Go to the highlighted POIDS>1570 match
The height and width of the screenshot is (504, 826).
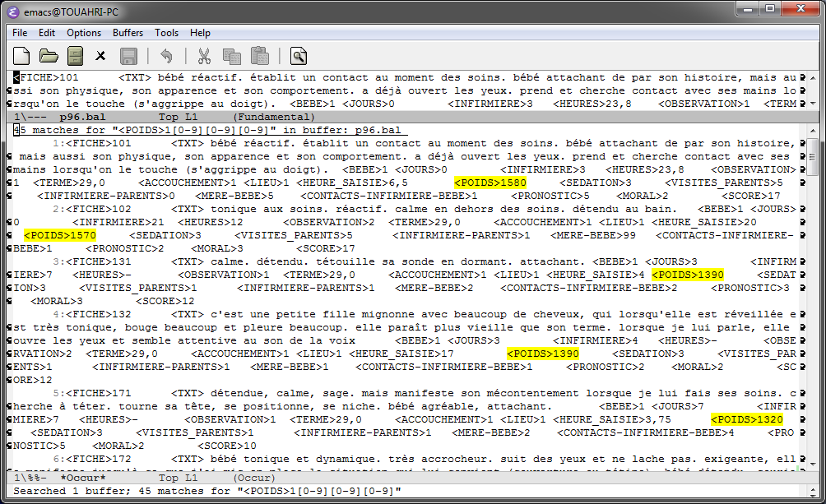(60, 235)
